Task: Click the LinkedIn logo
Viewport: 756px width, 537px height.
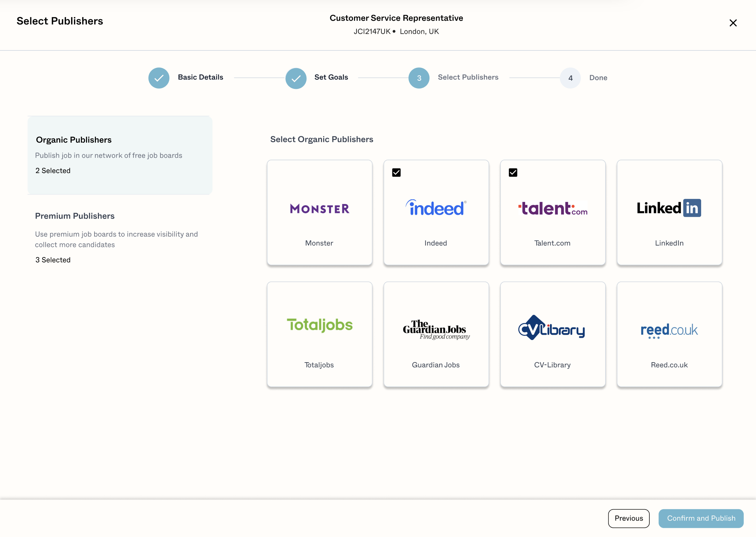Action: (x=669, y=208)
